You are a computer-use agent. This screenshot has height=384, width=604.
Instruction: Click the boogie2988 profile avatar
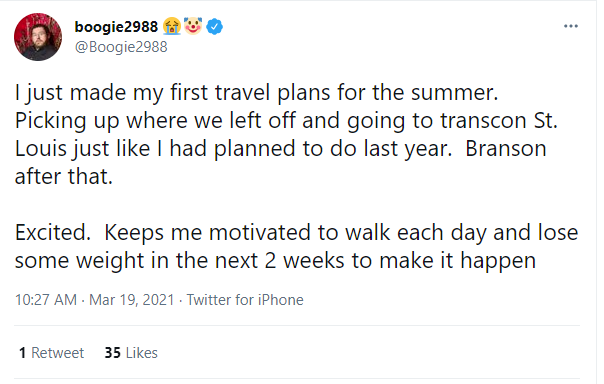click(x=38, y=37)
